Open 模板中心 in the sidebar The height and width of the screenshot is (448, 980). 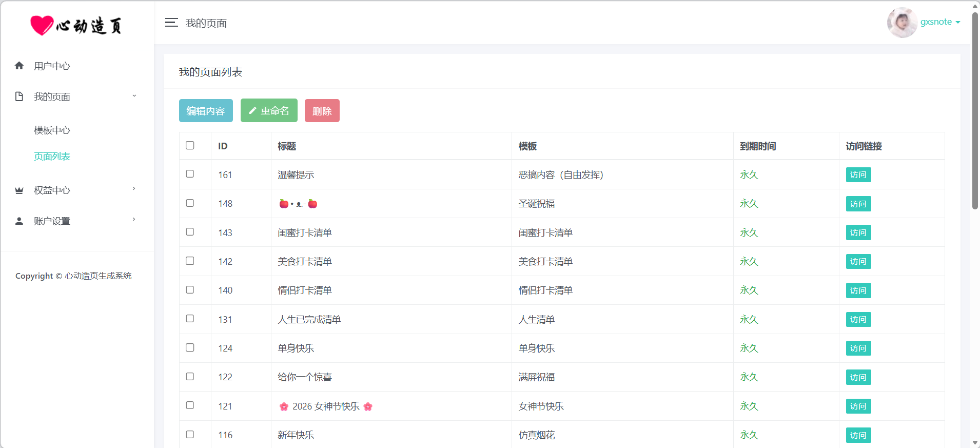[x=52, y=130]
